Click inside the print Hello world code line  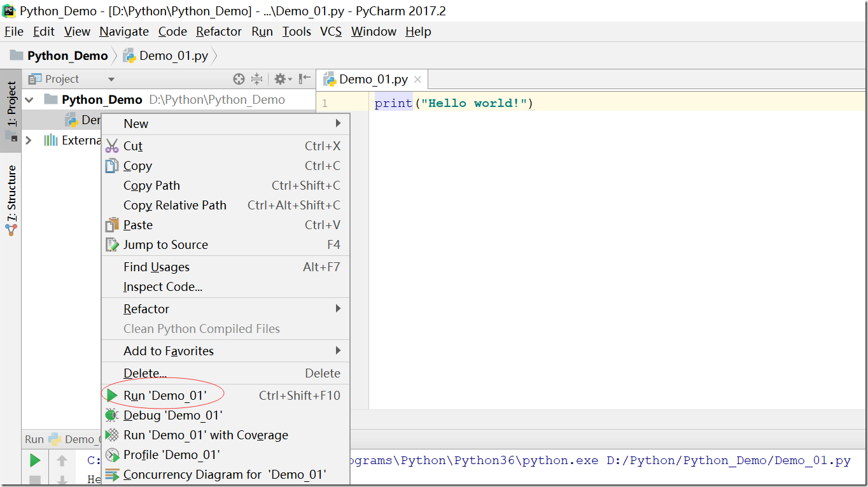(454, 103)
